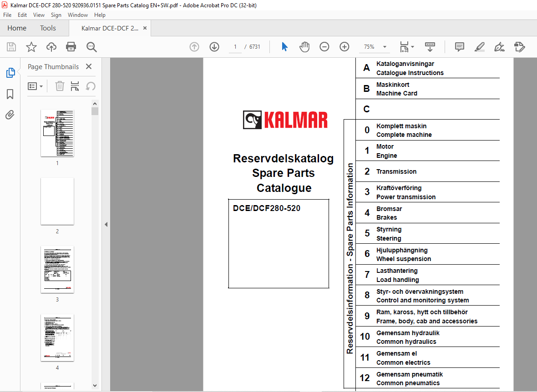This screenshot has height=392, width=537.
Task: Click 'Steering' section 5 text
Action: pos(389,239)
